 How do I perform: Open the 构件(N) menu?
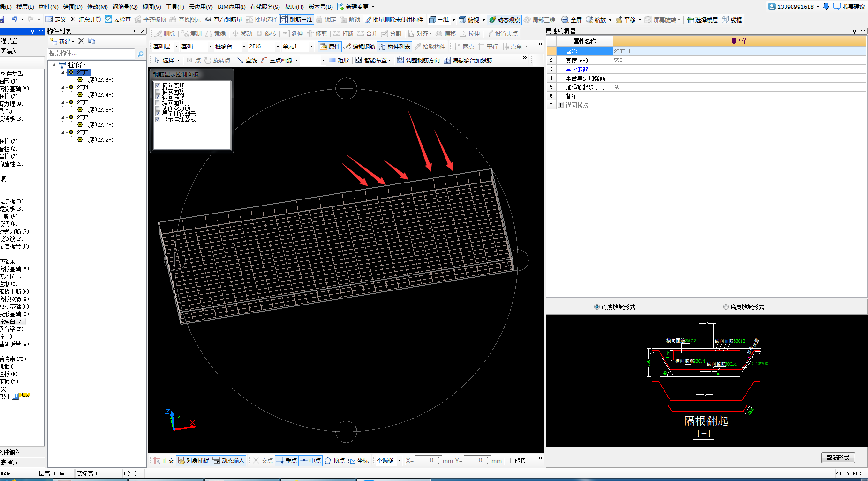(48, 7)
